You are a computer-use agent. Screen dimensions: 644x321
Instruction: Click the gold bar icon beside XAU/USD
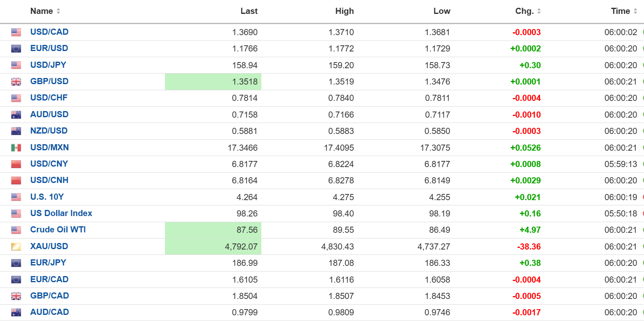(16, 247)
